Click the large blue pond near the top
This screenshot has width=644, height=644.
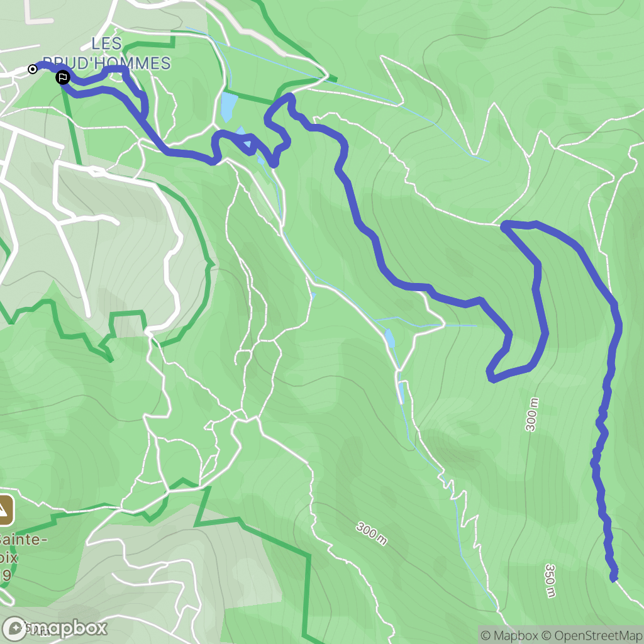[x=228, y=107]
